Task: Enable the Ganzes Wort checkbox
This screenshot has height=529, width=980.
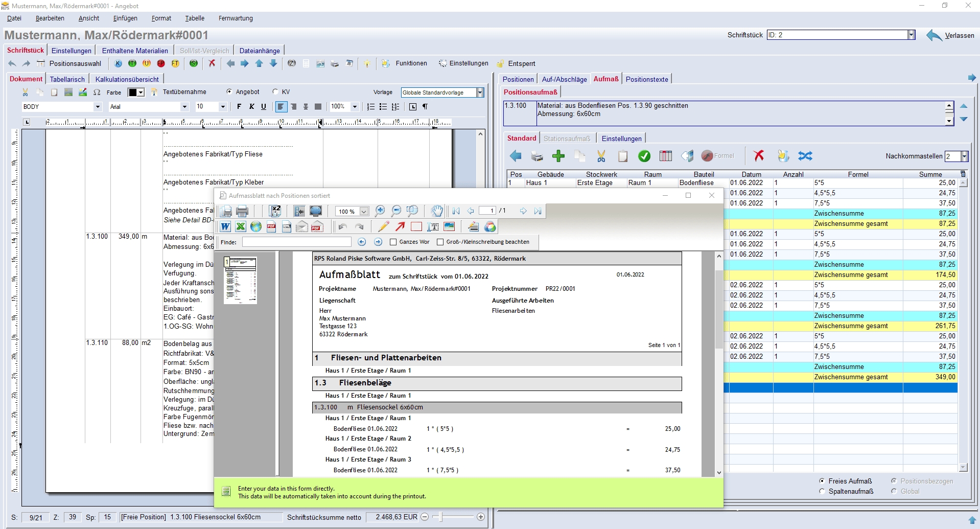Action: [393, 242]
